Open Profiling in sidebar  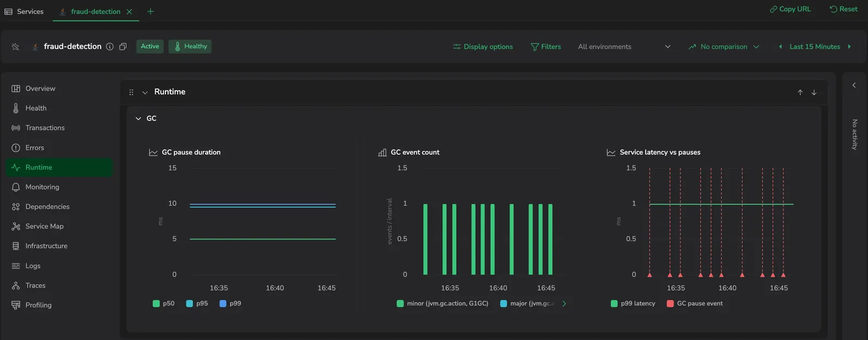pos(60,305)
